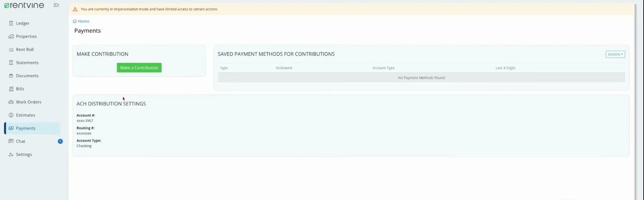Click the impersonation warning triangle icon
644x200 pixels.
pyautogui.click(x=75, y=9)
